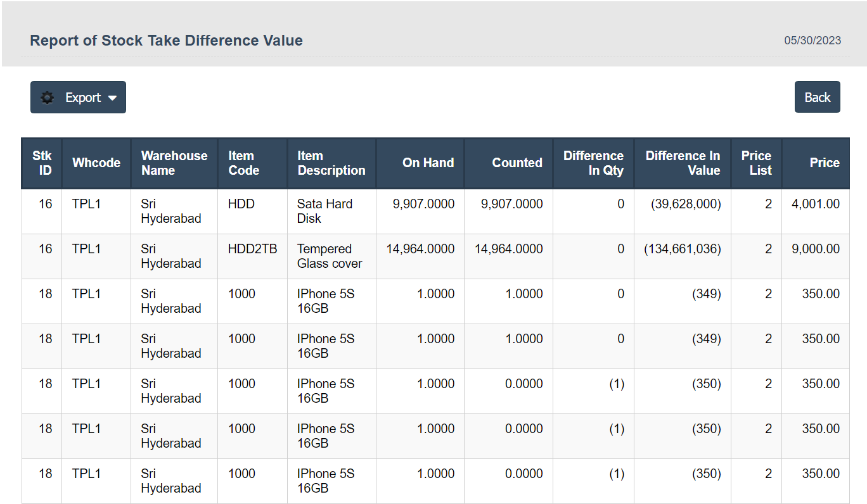
Task: Click the Item Code column header
Action: pos(244,163)
